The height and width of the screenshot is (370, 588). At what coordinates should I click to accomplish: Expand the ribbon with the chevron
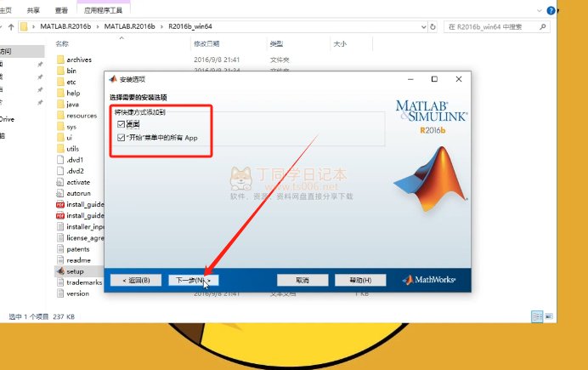pyautogui.click(x=540, y=10)
